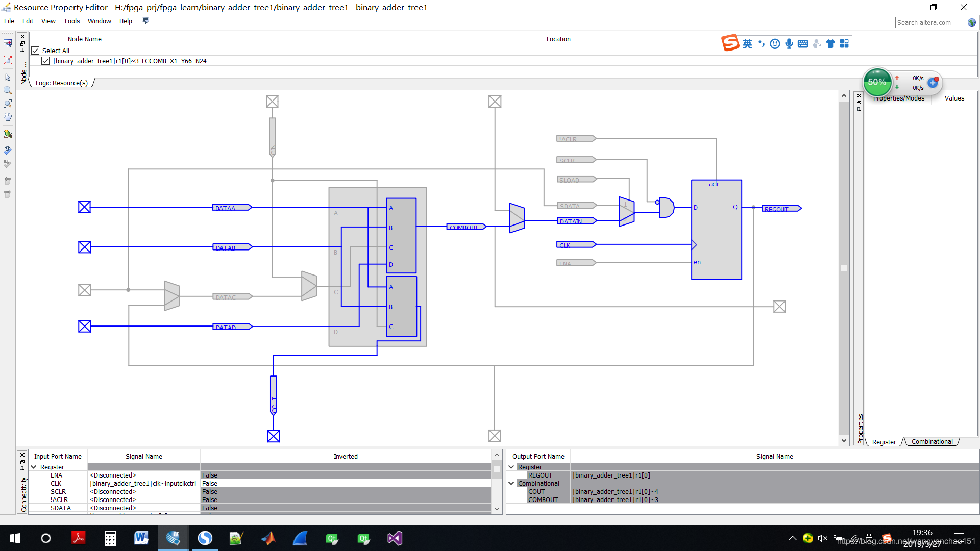Click the fit-to-window full screen icon
Image resolution: width=980 pixels, height=551 pixels.
pos(8,60)
